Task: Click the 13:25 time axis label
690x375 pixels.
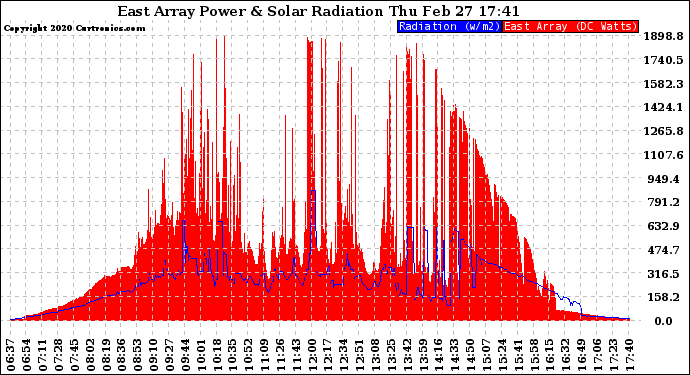Action: [x=391, y=355]
